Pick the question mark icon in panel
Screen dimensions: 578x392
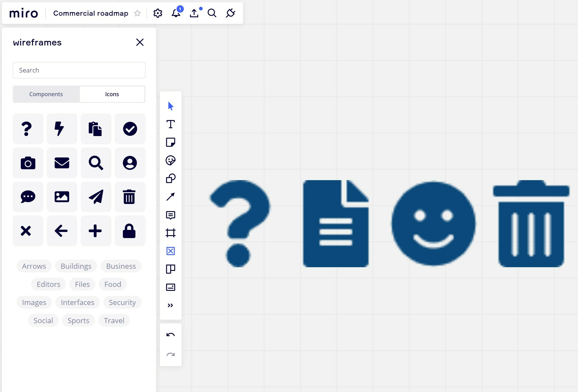(x=28, y=129)
